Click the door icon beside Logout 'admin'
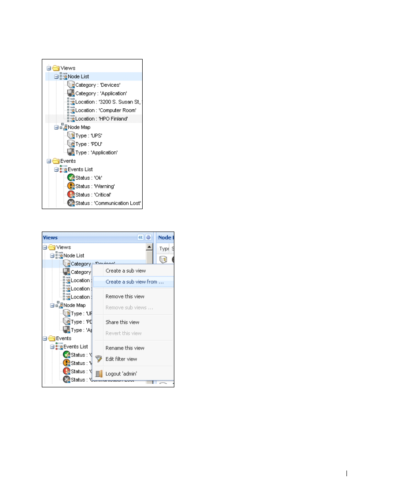The height and width of the screenshot is (504, 420). click(x=99, y=374)
